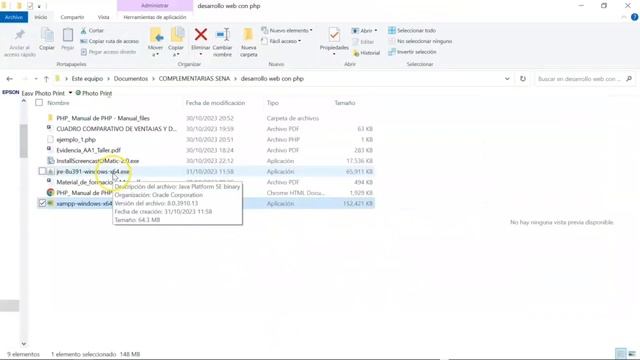This screenshot has width=640, height=360.
Task: Toggle the select-all checkbox in header
Action: tap(39, 103)
